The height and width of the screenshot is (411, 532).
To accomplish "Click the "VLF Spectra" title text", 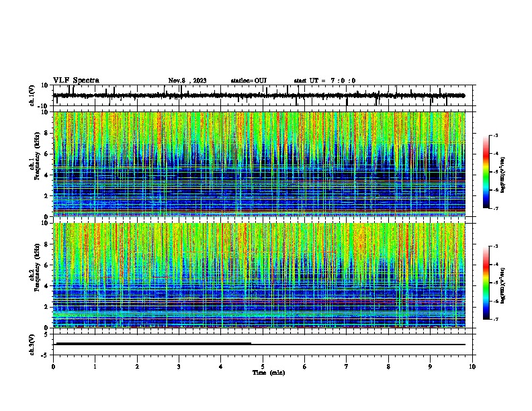I will pyautogui.click(x=76, y=81).
